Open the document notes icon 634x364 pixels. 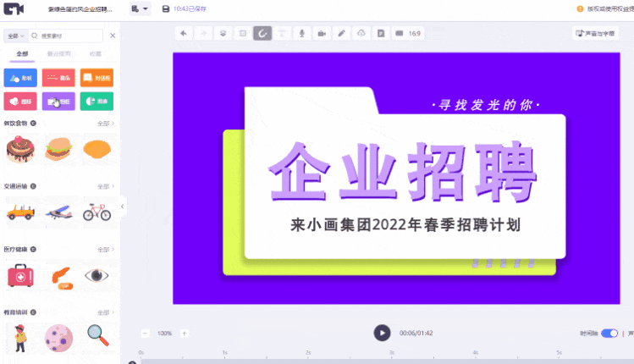(x=381, y=34)
